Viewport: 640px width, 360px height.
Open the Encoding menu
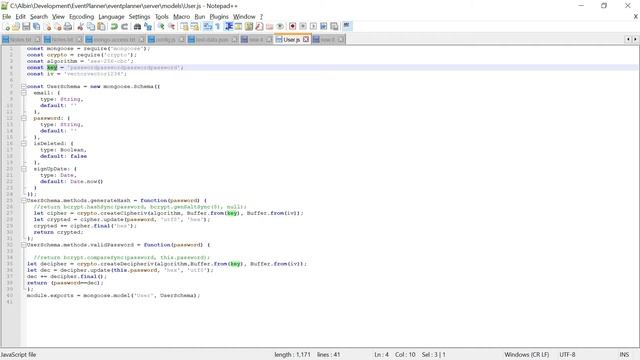click(x=81, y=17)
